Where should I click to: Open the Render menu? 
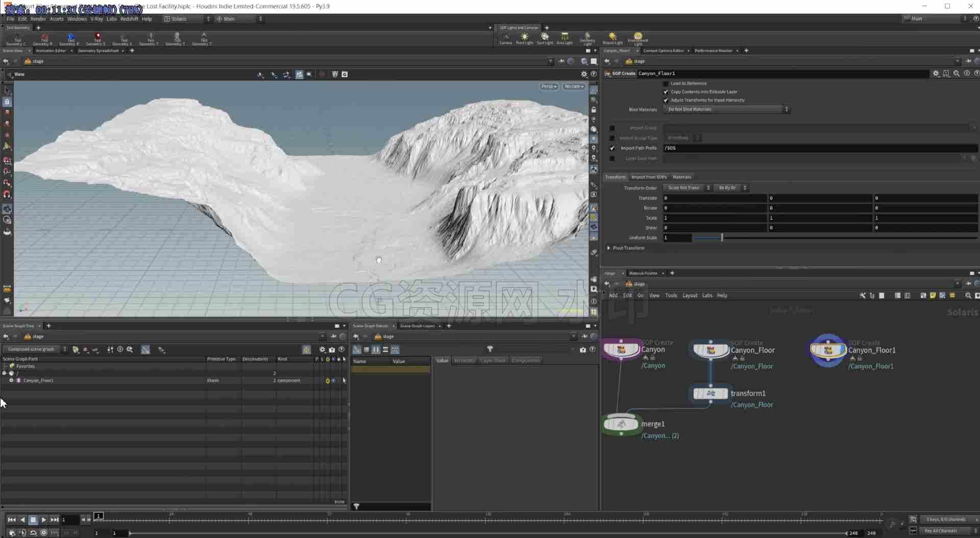click(x=38, y=19)
